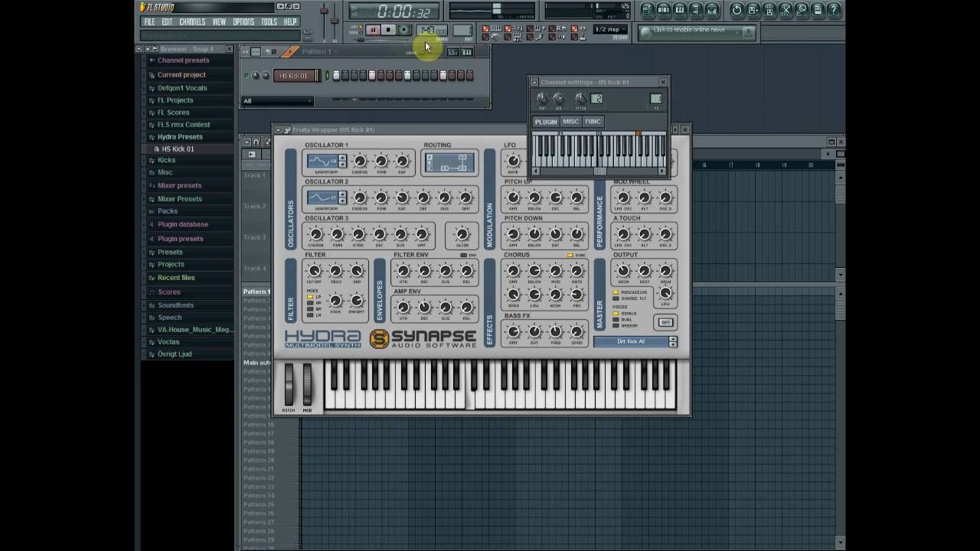Step Oscillator 2 waveform selector arrows
980x551 pixels.
[x=342, y=197]
